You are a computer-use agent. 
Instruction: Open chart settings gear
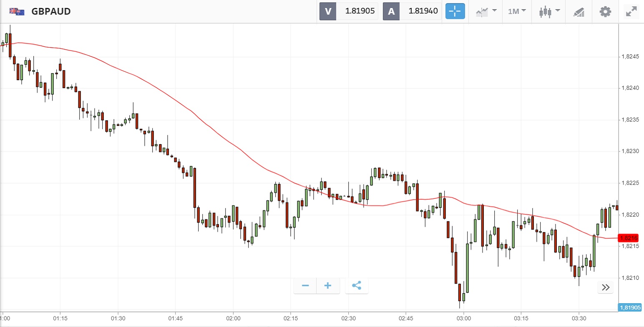tap(605, 11)
